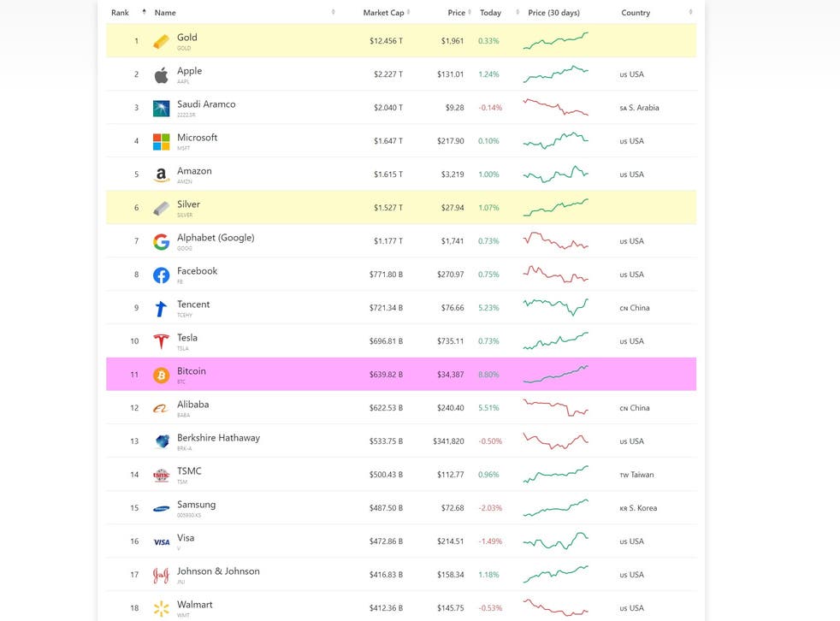Click the Tesla logo icon
Screen dimensions: 840x621
[161, 341]
